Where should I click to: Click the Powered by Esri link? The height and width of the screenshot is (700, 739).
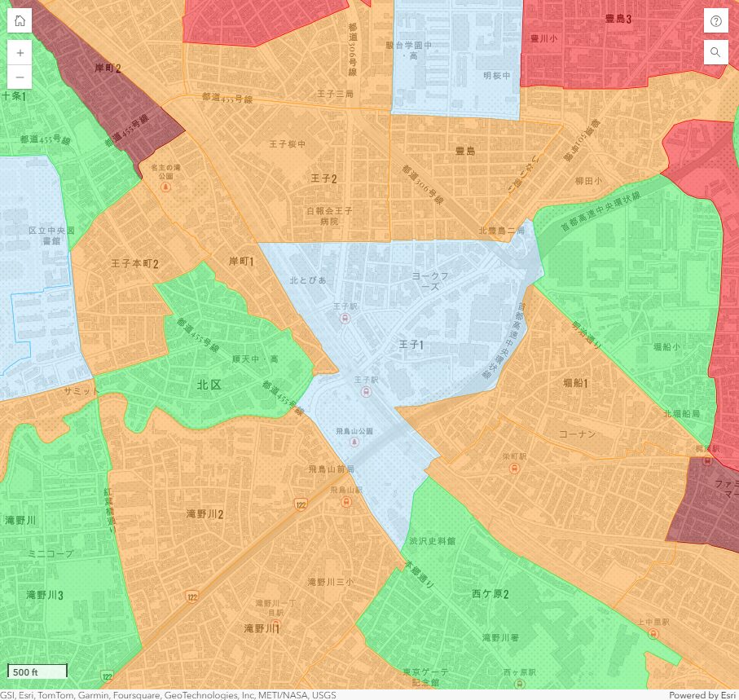(702, 695)
